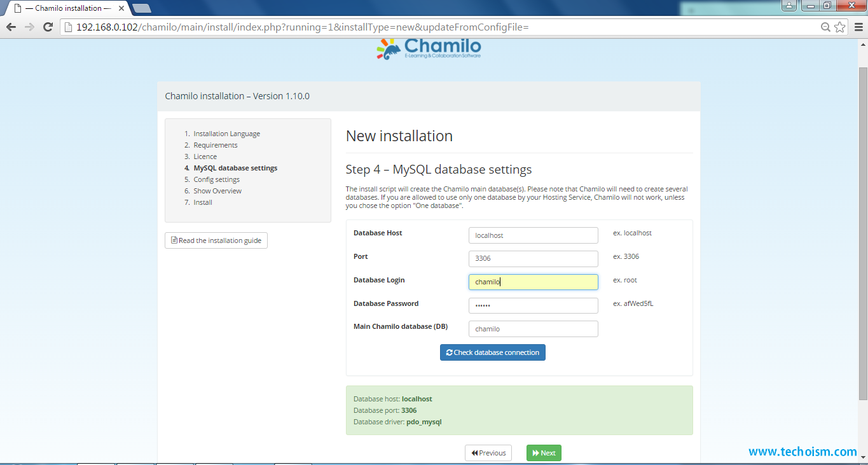
Task: Click the address bar URL
Action: tap(303, 27)
